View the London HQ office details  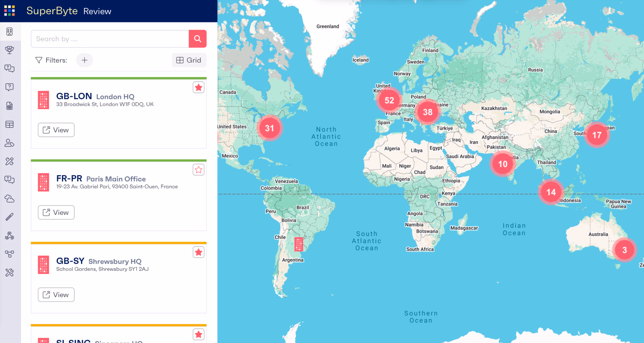pos(56,130)
